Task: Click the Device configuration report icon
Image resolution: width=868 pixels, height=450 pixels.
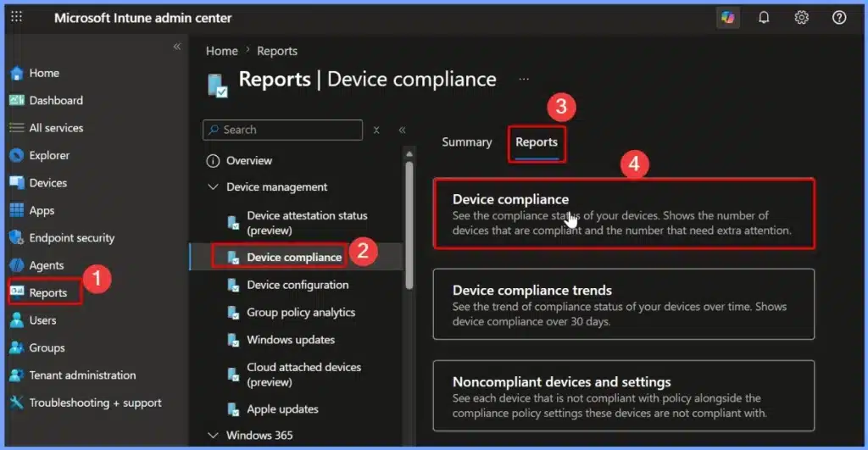Action: click(233, 285)
